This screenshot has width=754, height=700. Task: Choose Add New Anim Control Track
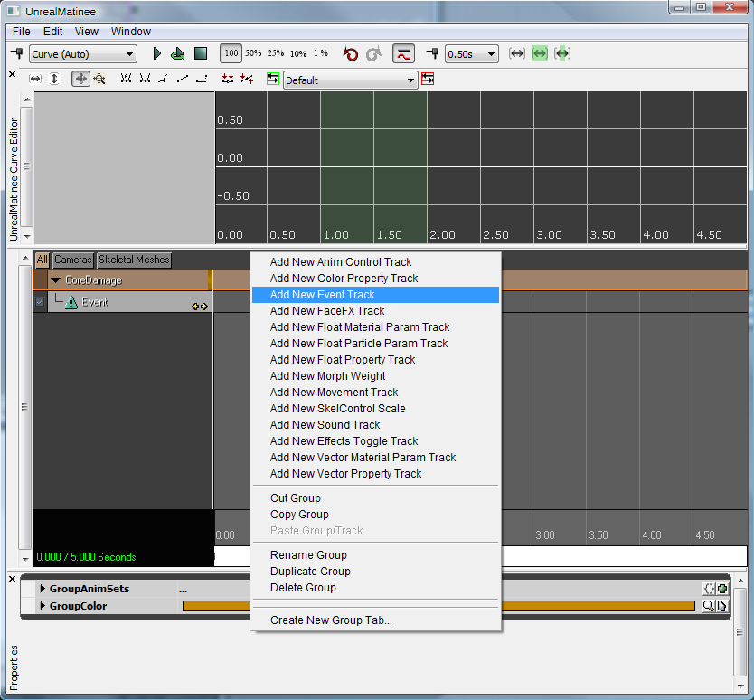(x=375, y=261)
